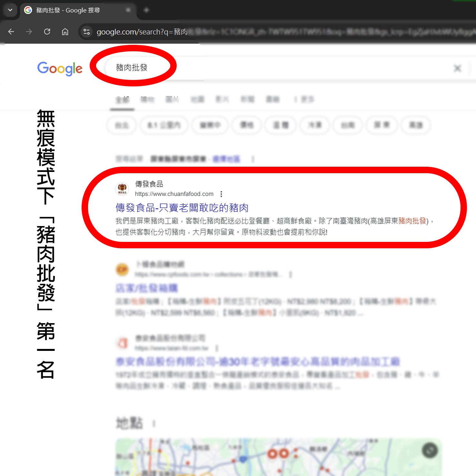The height and width of the screenshot is (476, 476).
Task: Open the three-dot menu for 傳發食品 result
Action: coord(221,194)
